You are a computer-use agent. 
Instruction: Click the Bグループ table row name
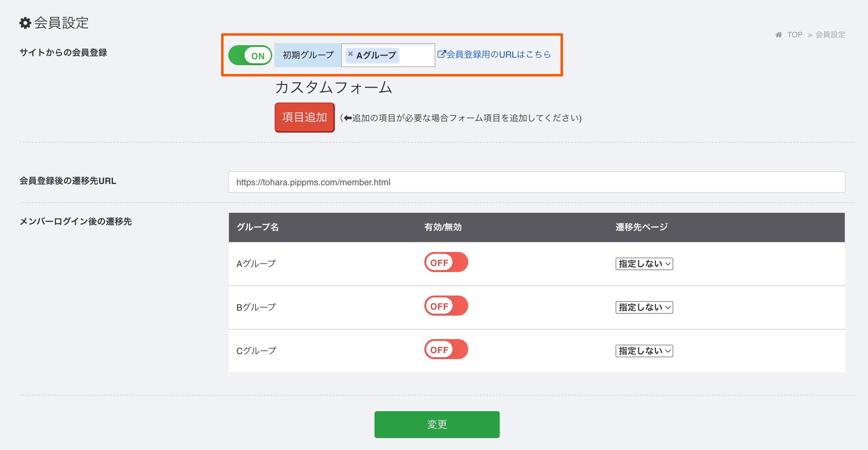pyautogui.click(x=256, y=307)
